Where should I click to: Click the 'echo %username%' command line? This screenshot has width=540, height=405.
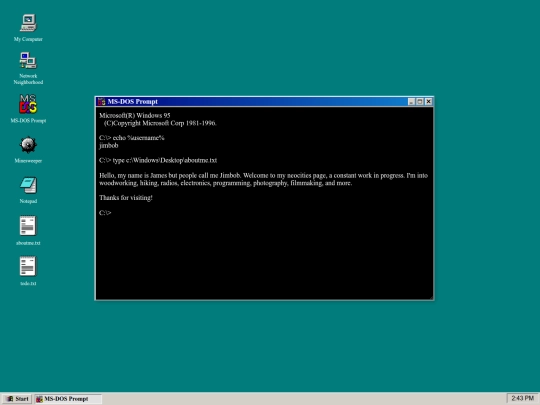click(x=132, y=138)
